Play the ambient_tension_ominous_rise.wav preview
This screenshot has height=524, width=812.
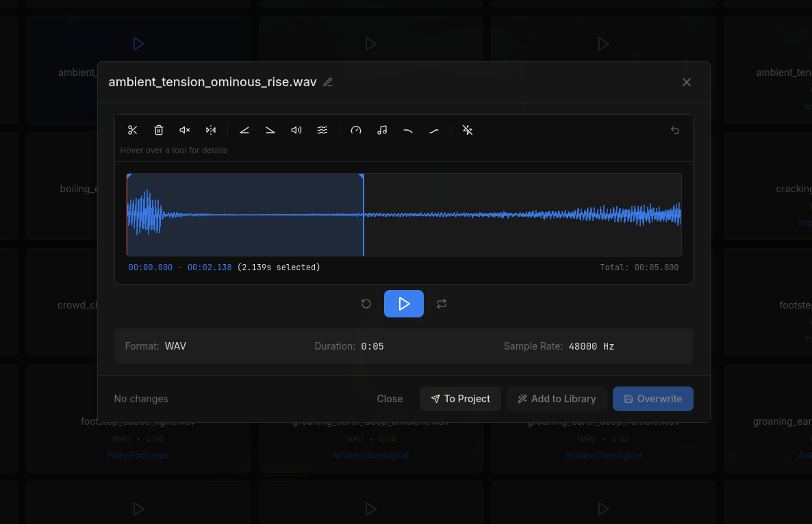[404, 303]
